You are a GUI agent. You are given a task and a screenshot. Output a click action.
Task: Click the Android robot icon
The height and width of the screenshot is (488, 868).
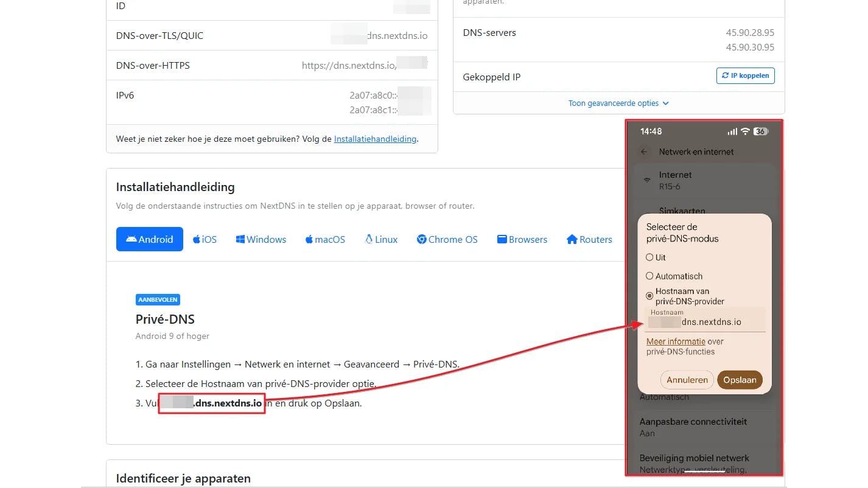click(x=131, y=239)
